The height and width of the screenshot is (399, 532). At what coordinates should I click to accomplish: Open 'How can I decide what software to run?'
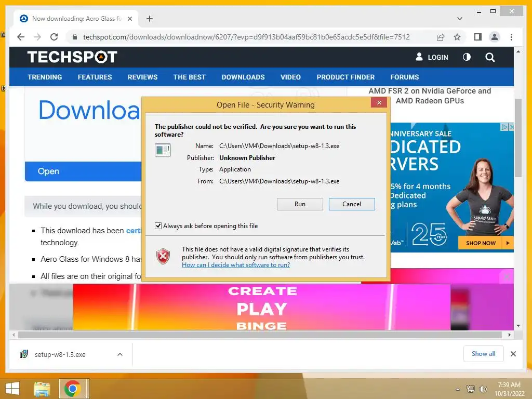click(x=236, y=264)
